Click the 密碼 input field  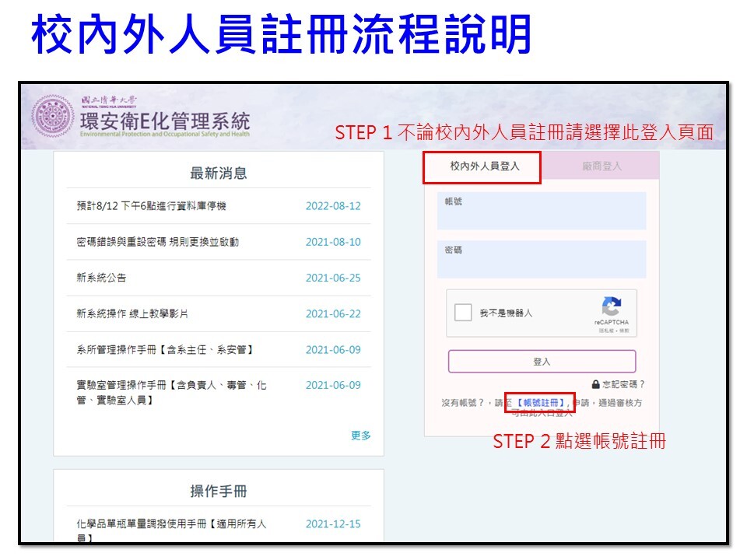[x=542, y=260]
